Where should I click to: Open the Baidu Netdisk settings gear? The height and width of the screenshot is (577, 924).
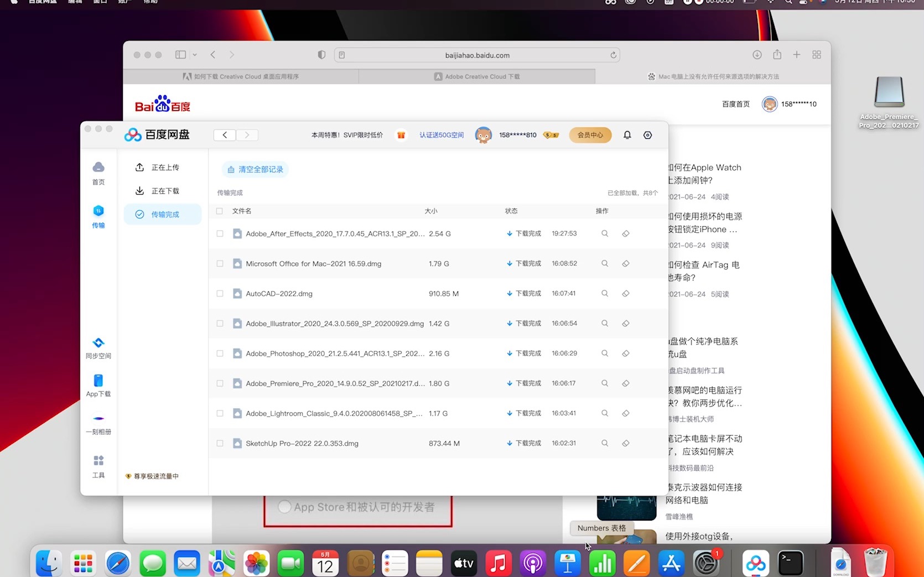pyautogui.click(x=647, y=134)
